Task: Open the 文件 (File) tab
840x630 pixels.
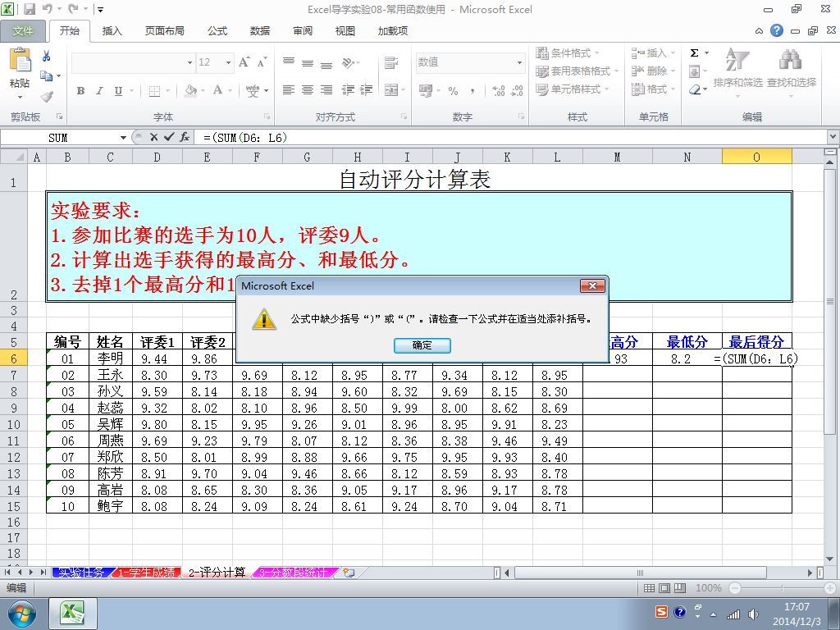Action: pos(23,31)
